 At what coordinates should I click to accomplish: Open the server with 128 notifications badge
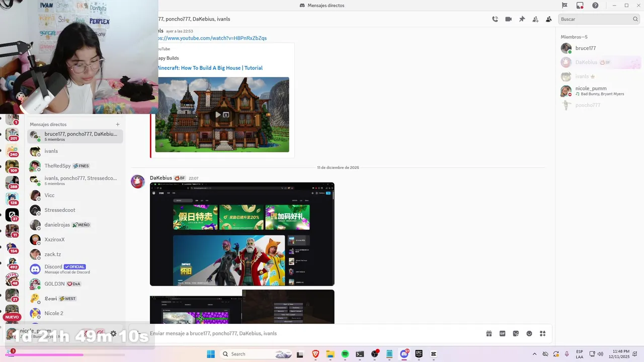[12, 199]
